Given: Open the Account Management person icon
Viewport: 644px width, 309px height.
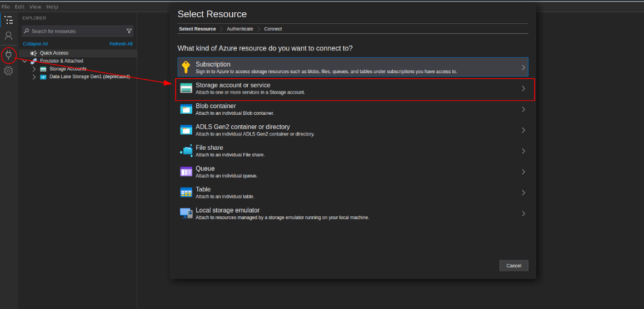Looking at the screenshot, I should click(9, 36).
